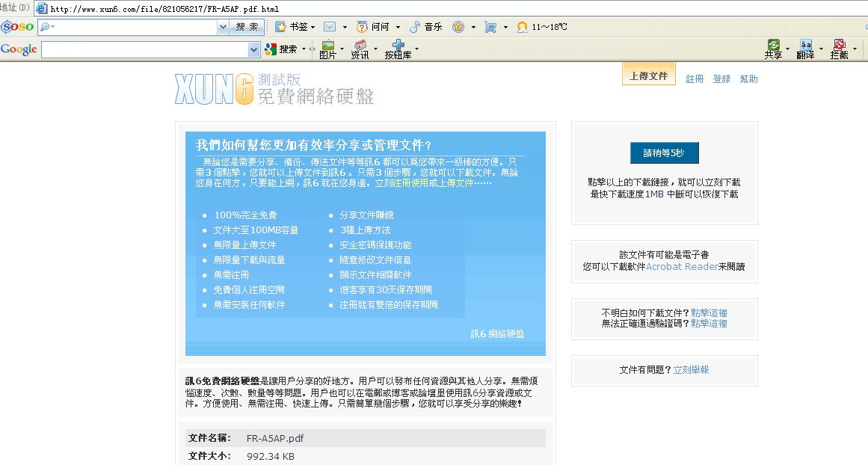This screenshot has width=868, height=465.
Task: Focus the Soso search input field
Action: (x=135, y=27)
